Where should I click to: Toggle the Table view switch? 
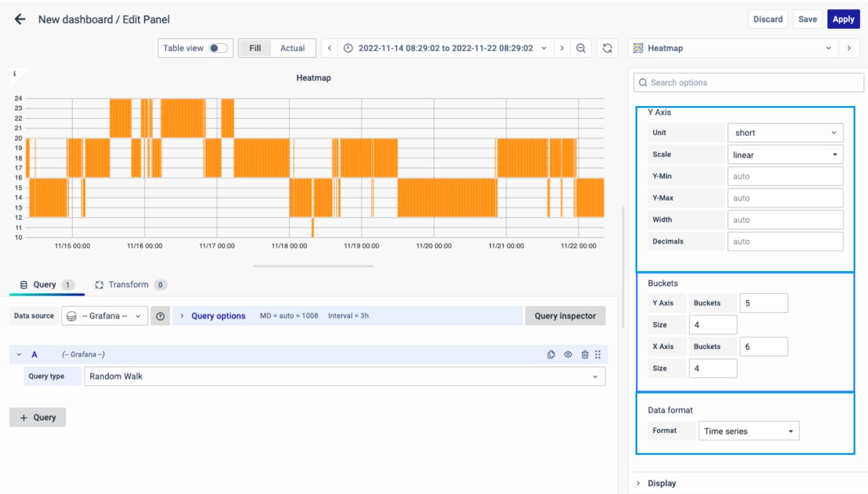click(x=217, y=48)
